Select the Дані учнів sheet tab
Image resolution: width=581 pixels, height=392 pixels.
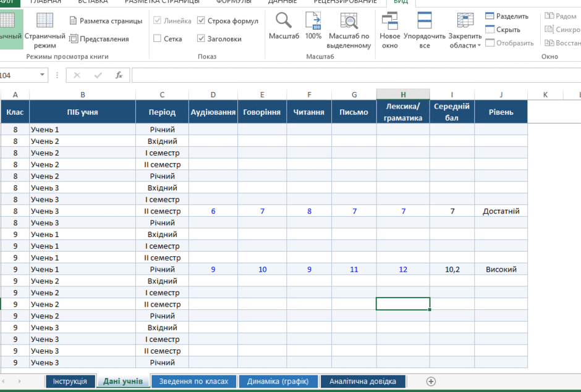[123, 382]
